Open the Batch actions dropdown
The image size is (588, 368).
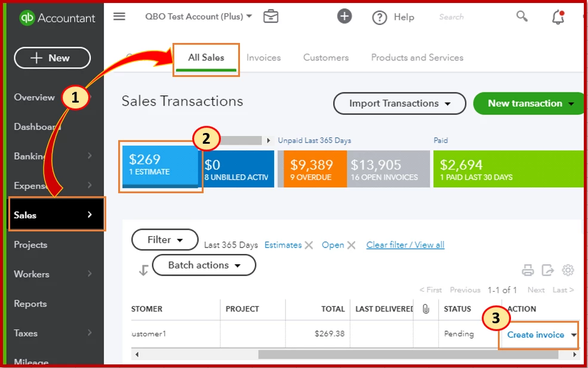click(x=204, y=265)
